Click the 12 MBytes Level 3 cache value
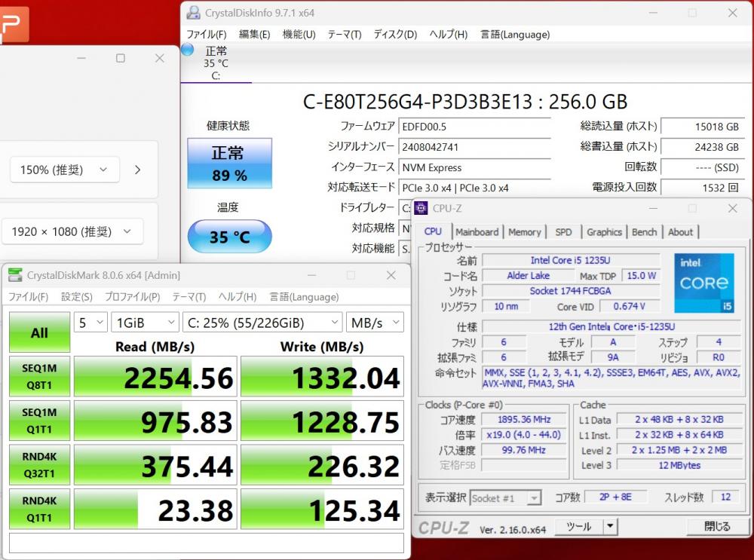Image resolution: width=754 pixels, height=560 pixels. 679,465
